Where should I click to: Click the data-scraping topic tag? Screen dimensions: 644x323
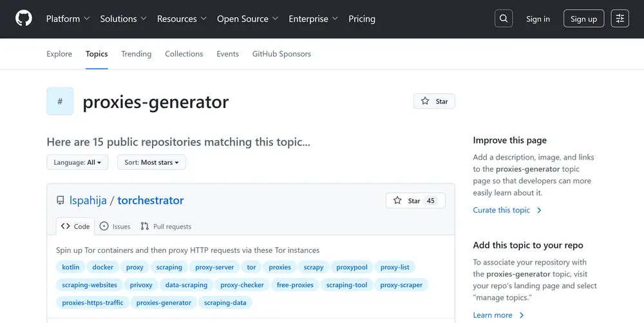[186, 285]
